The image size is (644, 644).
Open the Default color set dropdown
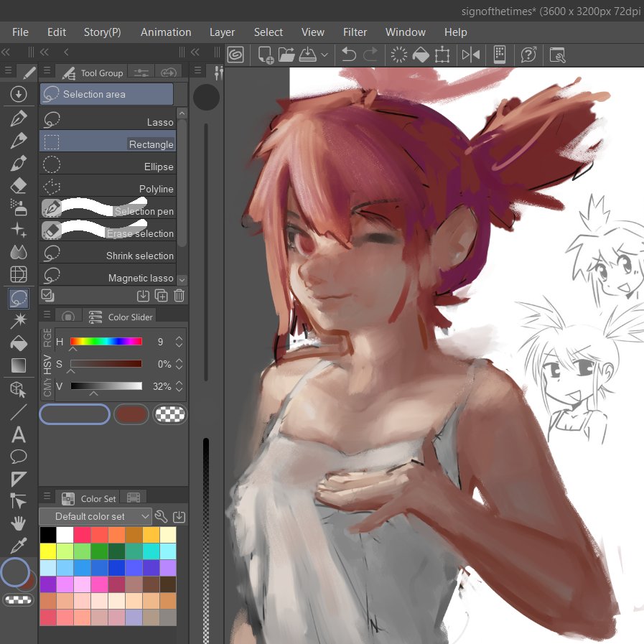tap(95, 516)
